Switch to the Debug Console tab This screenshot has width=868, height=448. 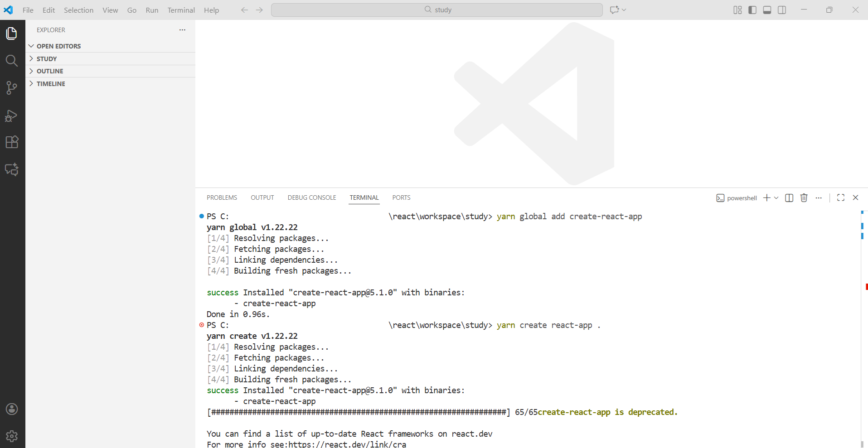coord(312,198)
